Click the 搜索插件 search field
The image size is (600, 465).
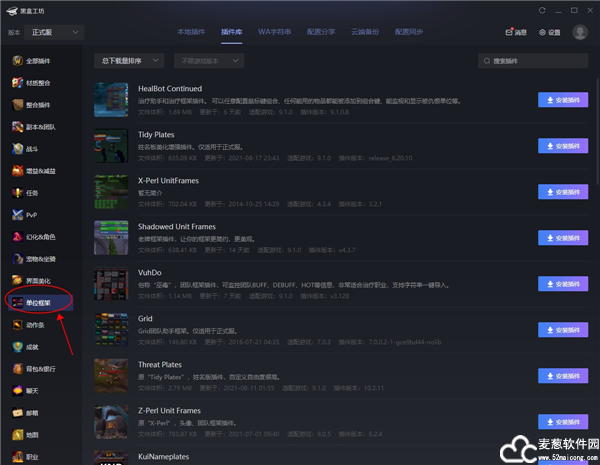(533, 61)
